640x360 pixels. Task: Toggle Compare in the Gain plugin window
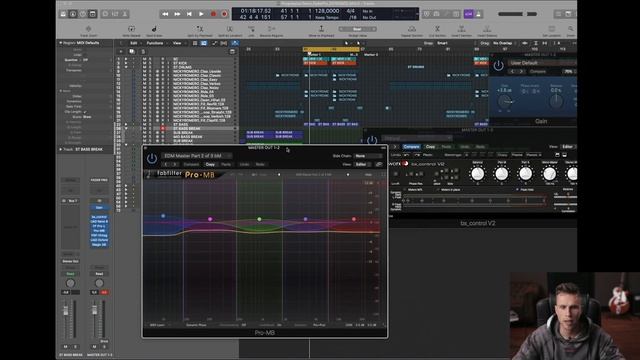pyautogui.click(x=538, y=71)
